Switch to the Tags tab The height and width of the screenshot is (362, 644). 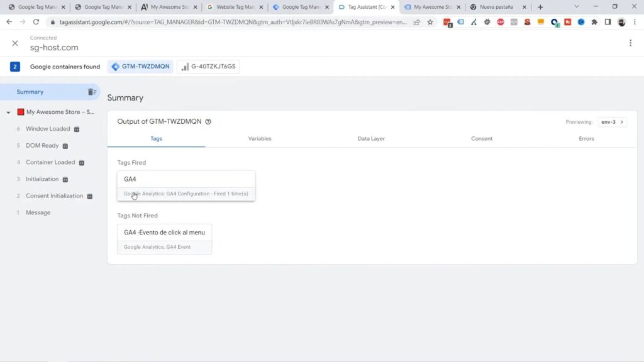tap(156, 139)
